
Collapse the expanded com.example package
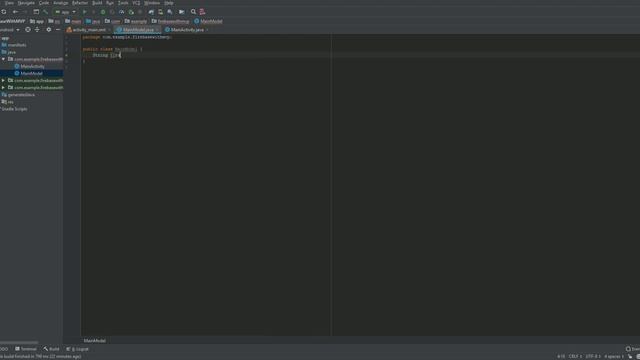pyautogui.click(x=3, y=59)
